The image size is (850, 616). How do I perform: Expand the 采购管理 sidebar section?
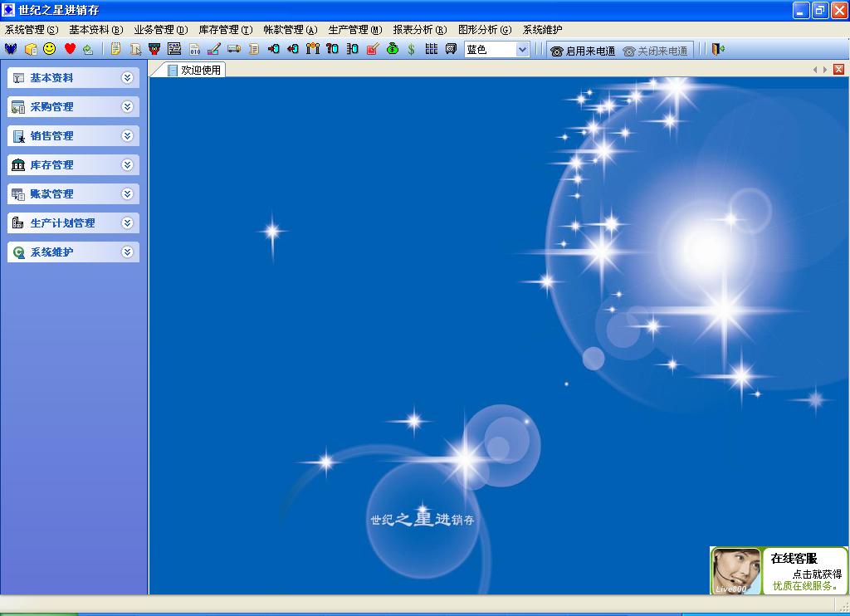point(127,107)
